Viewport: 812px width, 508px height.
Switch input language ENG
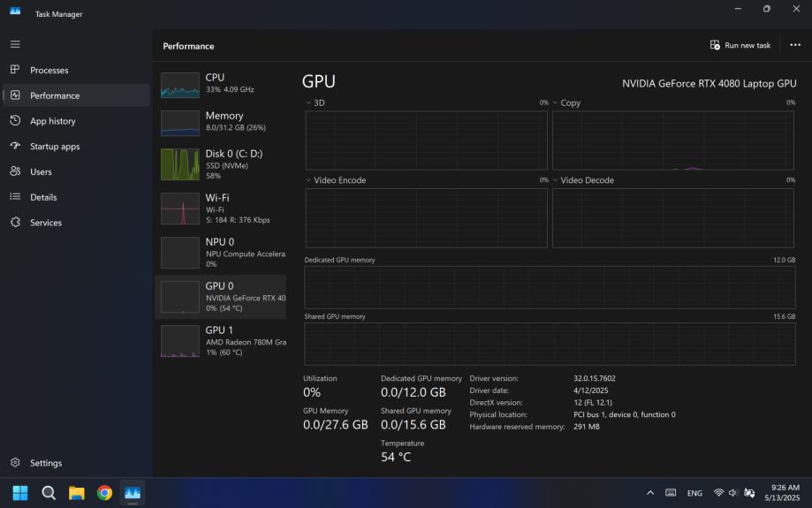(x=694, y=493)
